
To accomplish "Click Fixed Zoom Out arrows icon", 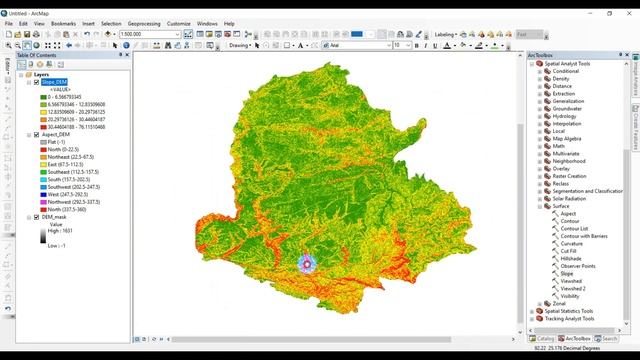I will tap(57, 45).
